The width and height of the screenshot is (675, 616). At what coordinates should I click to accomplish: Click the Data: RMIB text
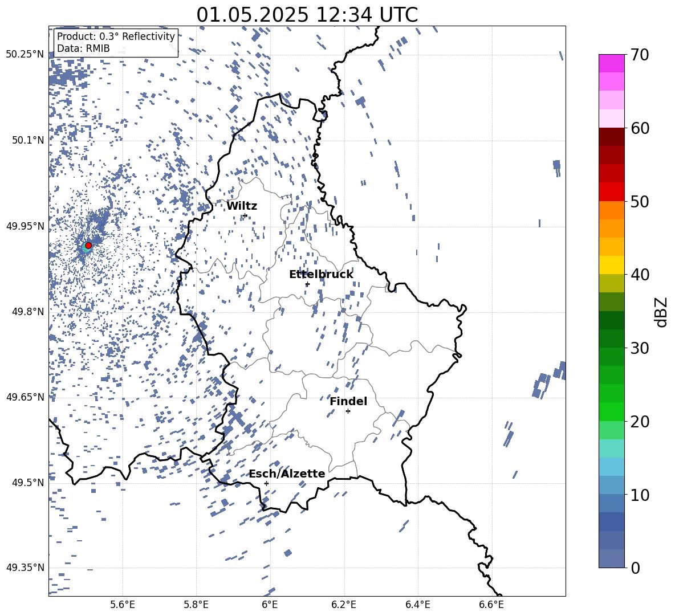pos(83,48)
